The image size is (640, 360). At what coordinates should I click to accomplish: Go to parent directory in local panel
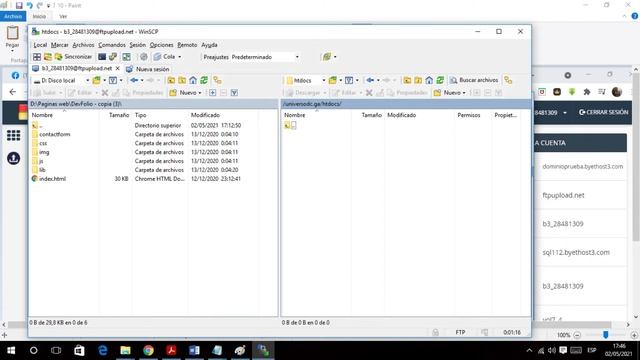(x=171, y=80)
